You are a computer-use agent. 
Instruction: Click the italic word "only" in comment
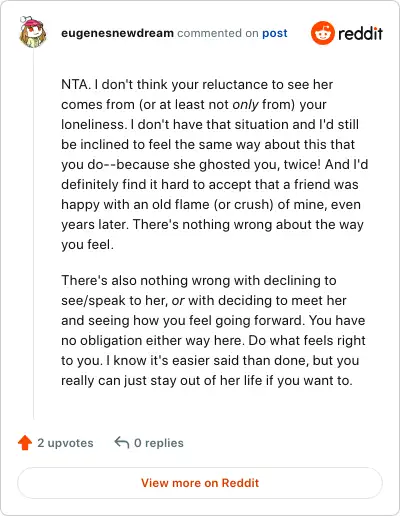245,105
